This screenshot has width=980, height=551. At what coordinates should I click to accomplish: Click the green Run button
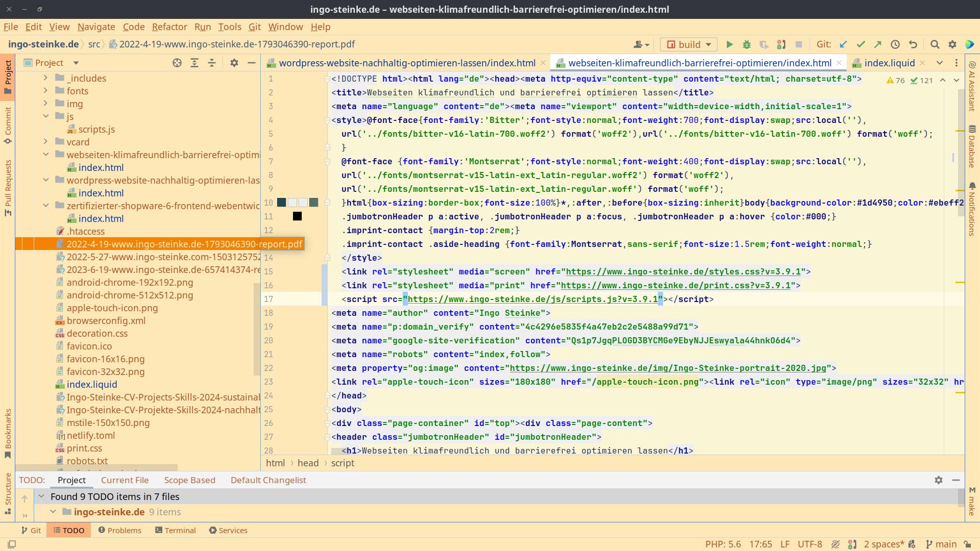[x=729, y=44]
